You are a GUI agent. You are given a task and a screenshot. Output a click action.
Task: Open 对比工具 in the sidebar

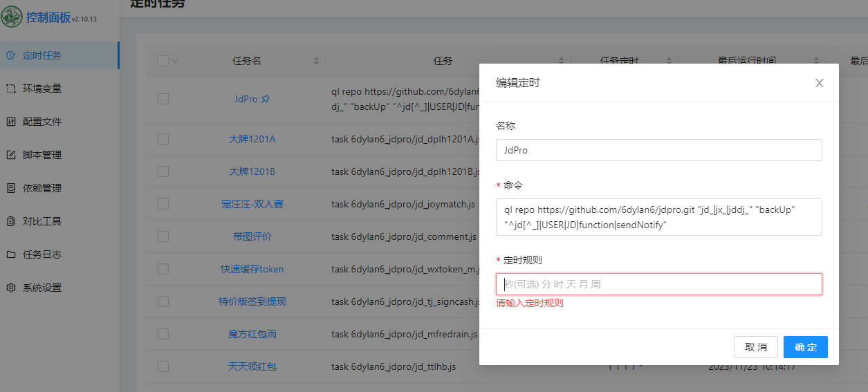tap(59, 221)
